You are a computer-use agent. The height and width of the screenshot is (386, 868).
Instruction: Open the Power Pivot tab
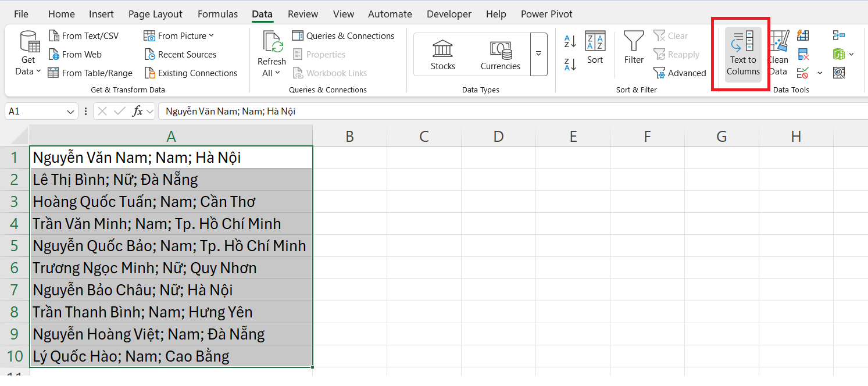click(x=546, y=13)
